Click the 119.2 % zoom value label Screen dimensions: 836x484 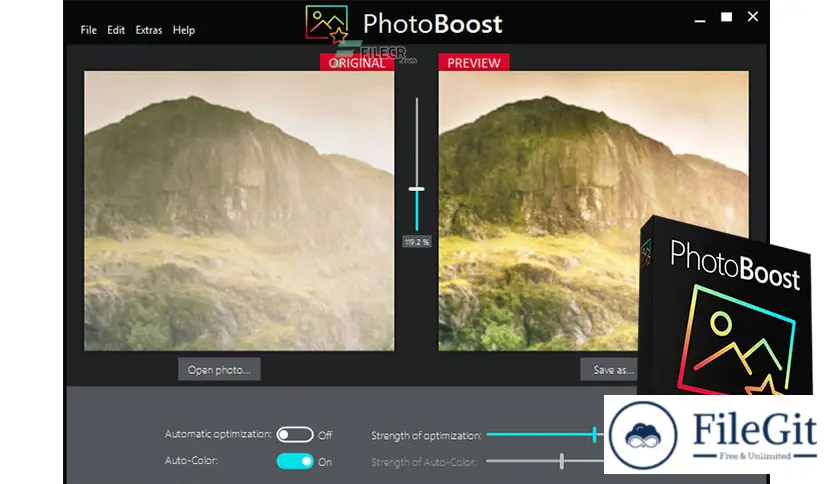416,242
